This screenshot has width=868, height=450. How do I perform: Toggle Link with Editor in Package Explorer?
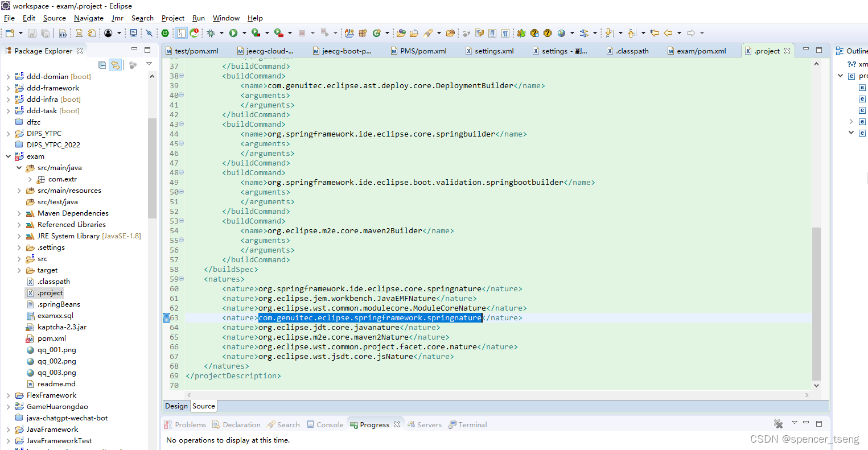(115, 65)
